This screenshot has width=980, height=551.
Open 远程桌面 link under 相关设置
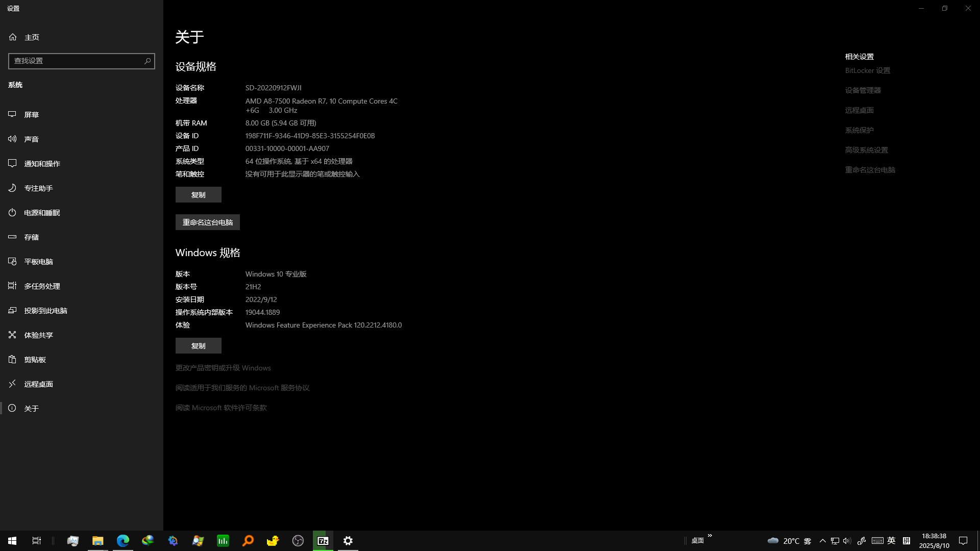[x=860, y=110]
